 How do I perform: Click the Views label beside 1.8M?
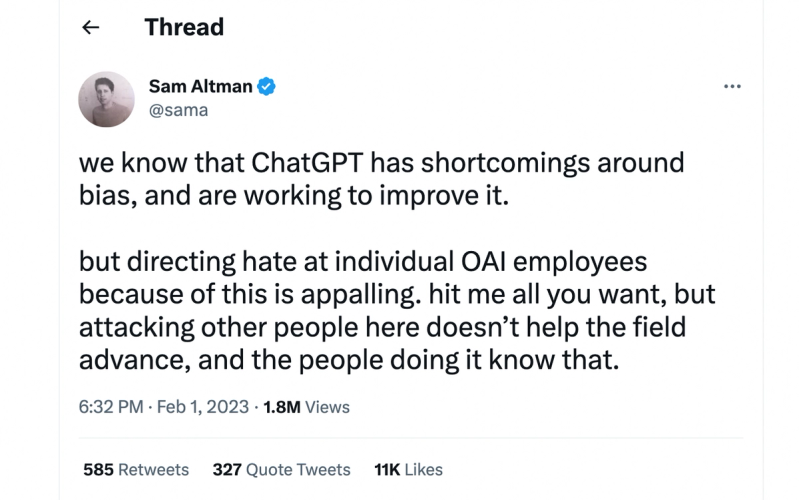click(x=327, y=407)
